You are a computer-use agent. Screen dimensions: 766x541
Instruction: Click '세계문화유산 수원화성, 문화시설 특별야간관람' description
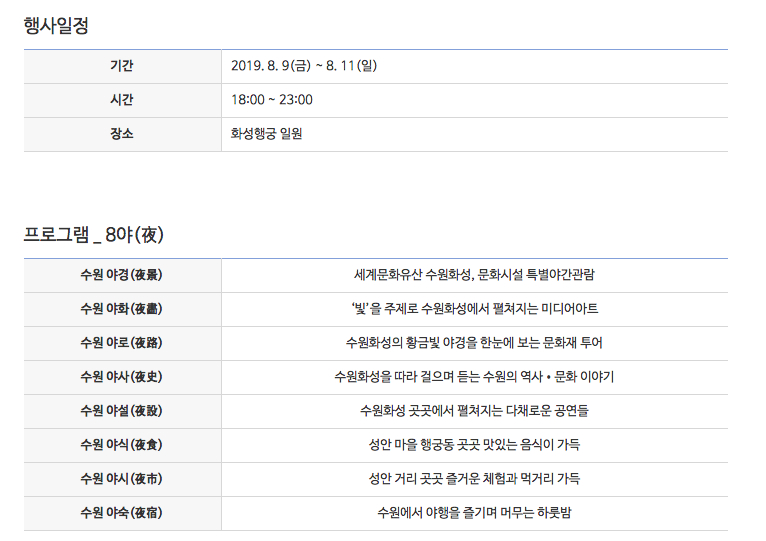[474, 275]
